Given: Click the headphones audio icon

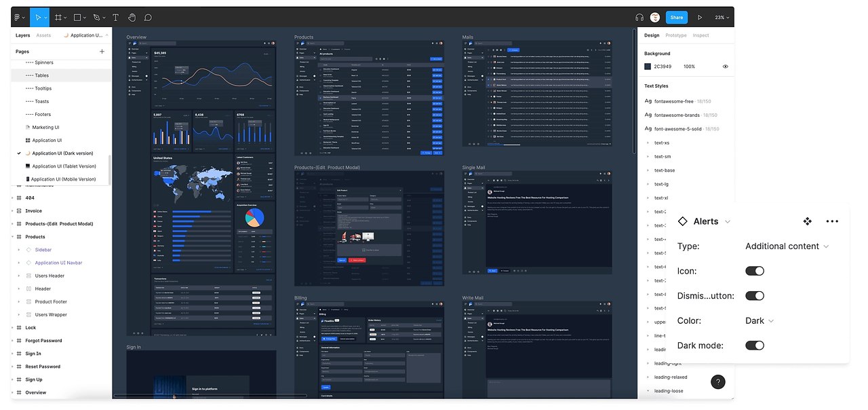Looking at the screenshot, I should point(639,17).
